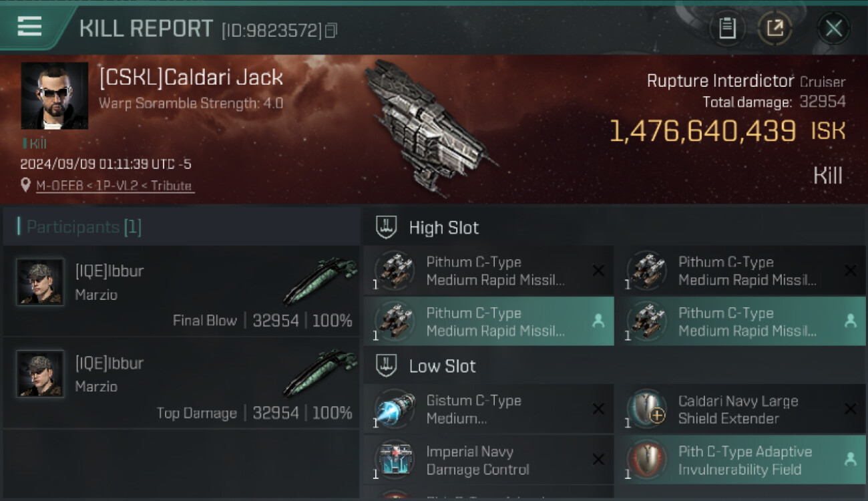Click the Imperial Navy Damage Control module
The width and height of the screenshot is (868, 501).
pyautogui.click(x=488, y=460)
